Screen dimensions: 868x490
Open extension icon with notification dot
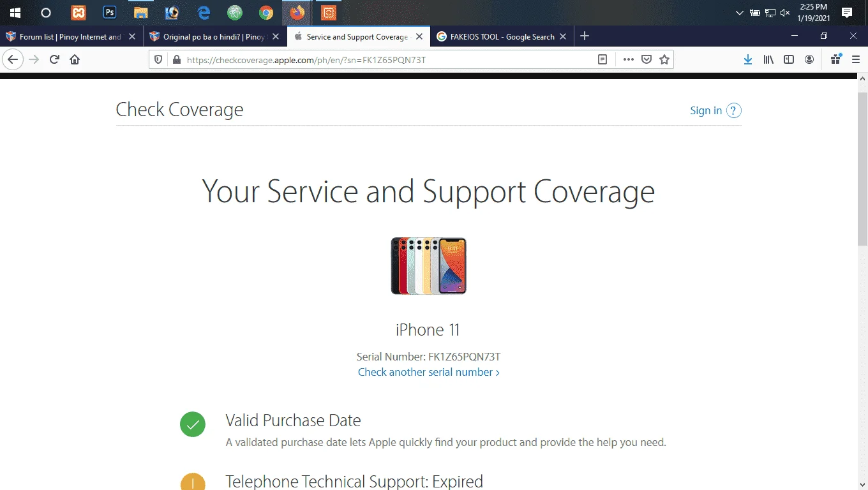(835, 59)
